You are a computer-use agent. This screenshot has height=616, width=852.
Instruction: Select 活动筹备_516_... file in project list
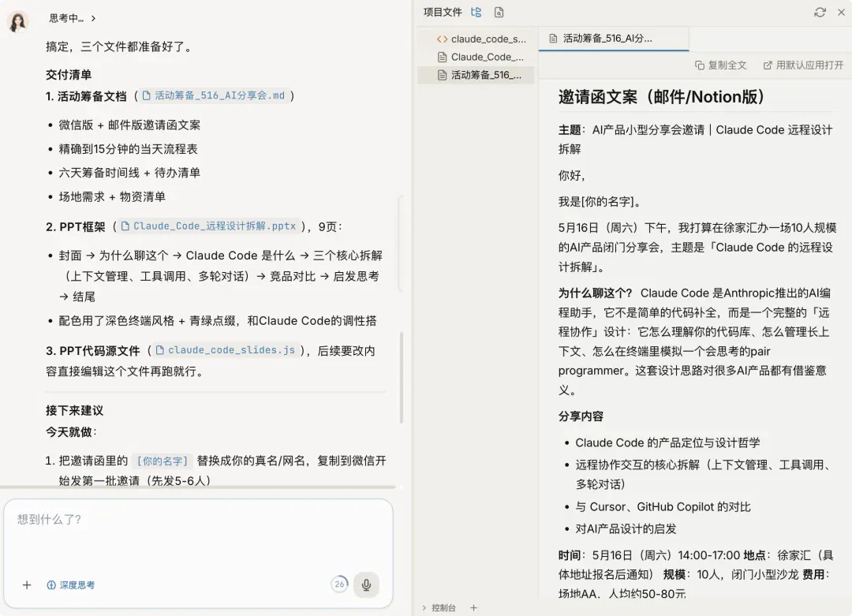click(x=476, y=75)
